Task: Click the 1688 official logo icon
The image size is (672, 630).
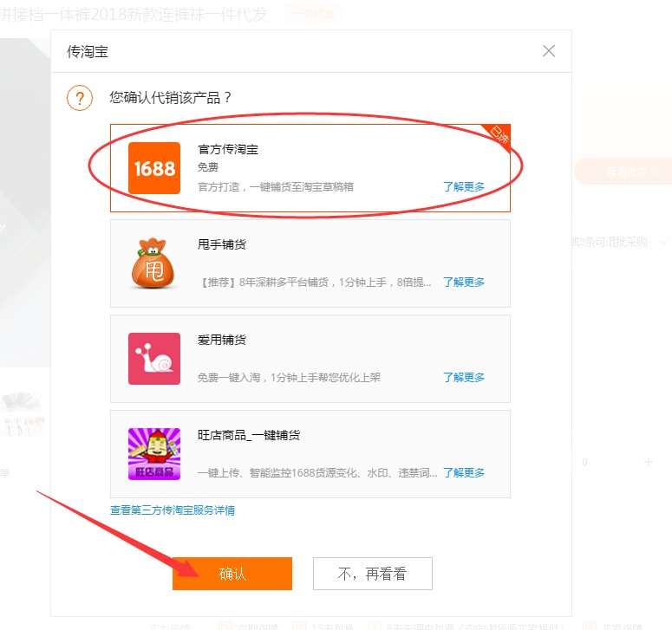Action: click(154, 168)
